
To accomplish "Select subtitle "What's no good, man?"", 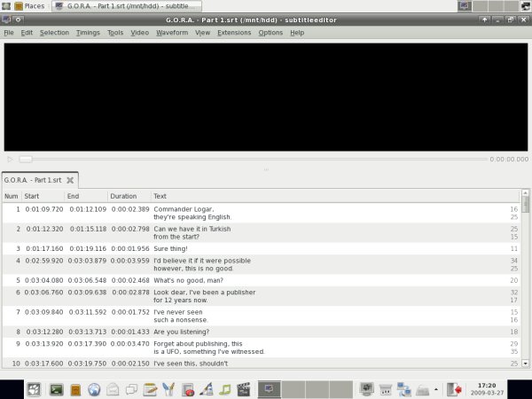I will (188, 280).
